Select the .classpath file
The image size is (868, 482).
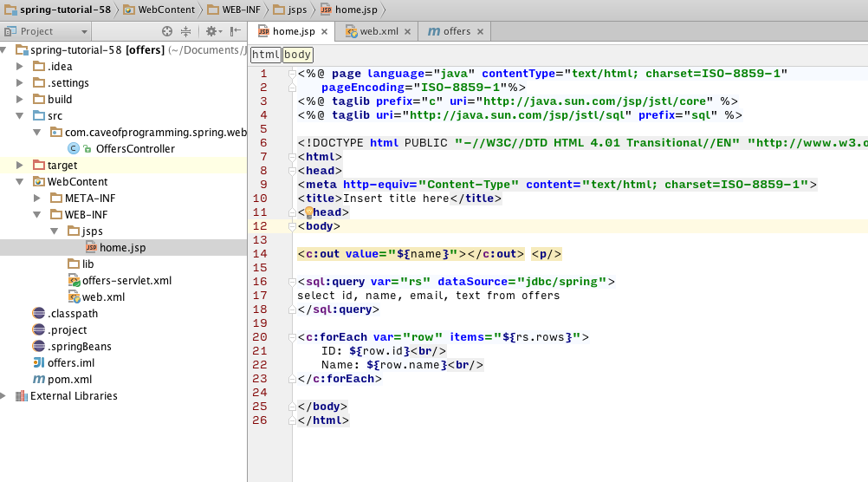73,314
